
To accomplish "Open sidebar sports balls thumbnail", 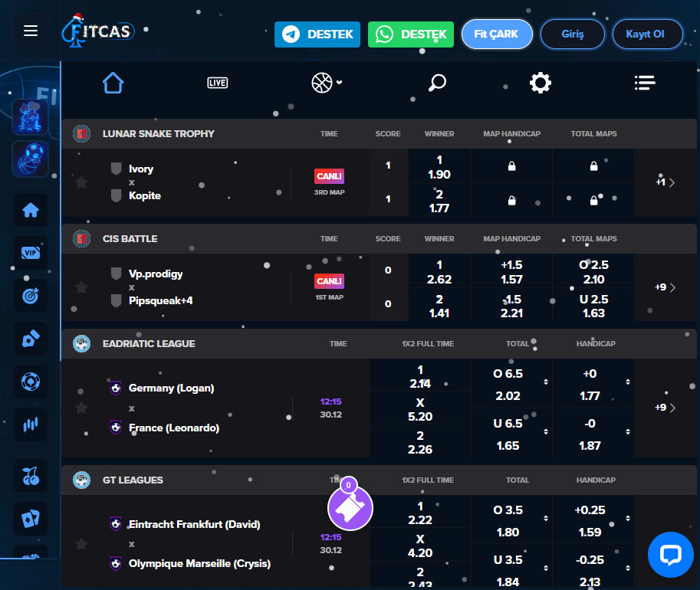I will 31,159.
